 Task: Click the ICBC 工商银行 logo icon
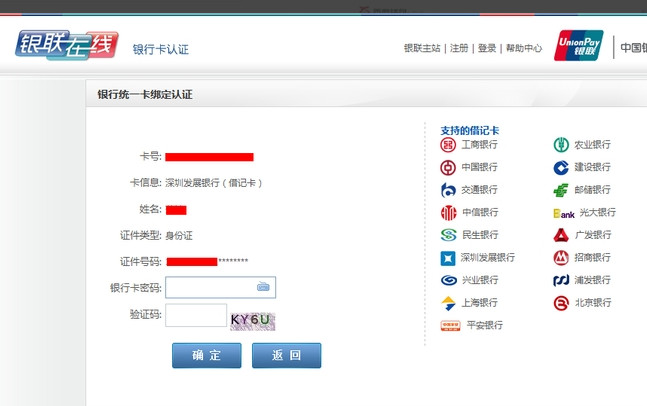pos(448,145)
